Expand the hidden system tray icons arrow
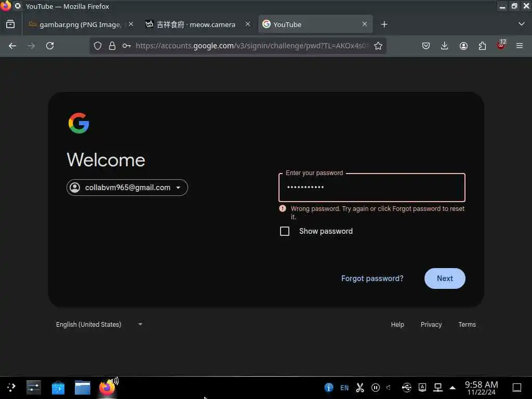 click(453, 388)
